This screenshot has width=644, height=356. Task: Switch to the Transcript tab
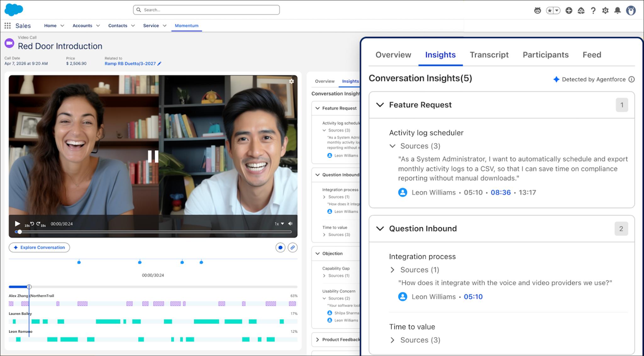[x=489, y=55]
